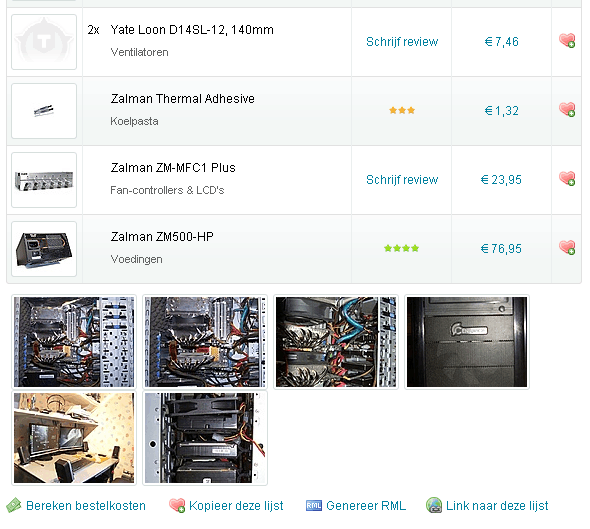Open Schrijf review for Zalman ZM-MFC1 Plus

(x=402, y=180)
